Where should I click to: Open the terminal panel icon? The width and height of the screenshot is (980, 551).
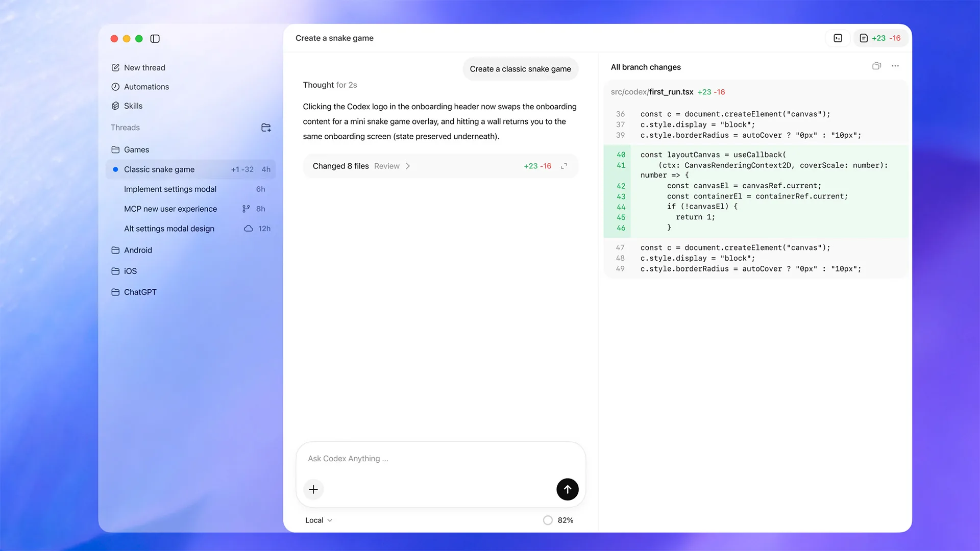pyautogui.click(x=838, y=38)
